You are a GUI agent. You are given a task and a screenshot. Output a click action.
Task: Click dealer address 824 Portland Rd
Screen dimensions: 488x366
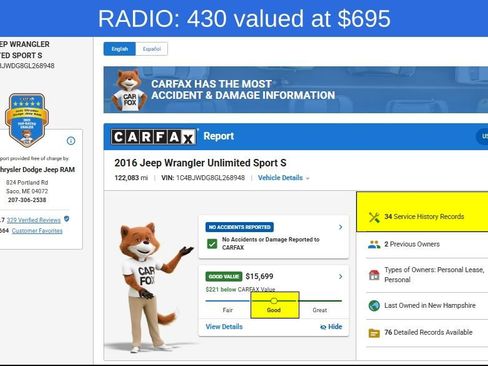tap(27, 182)
